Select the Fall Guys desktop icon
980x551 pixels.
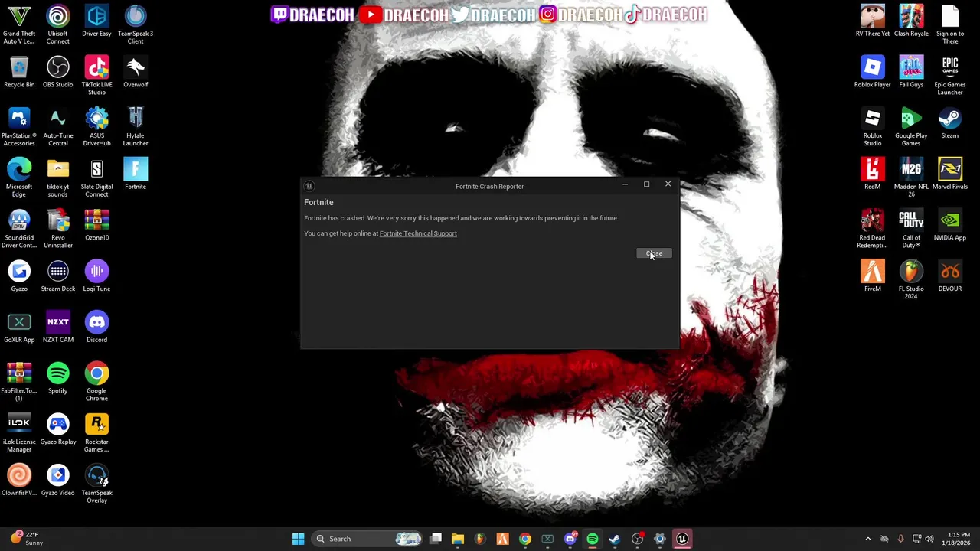911,72
